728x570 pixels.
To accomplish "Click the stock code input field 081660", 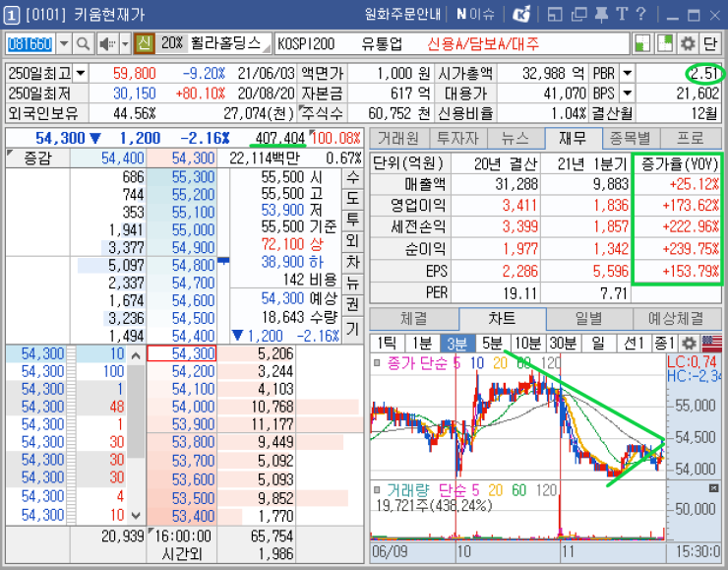I will click(30, 44).
